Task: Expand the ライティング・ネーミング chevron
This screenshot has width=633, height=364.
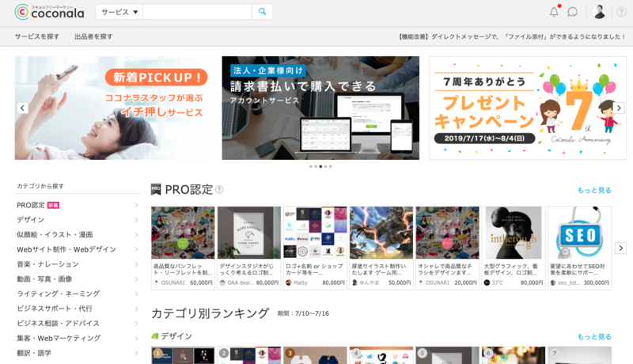Action: point(136,294)
